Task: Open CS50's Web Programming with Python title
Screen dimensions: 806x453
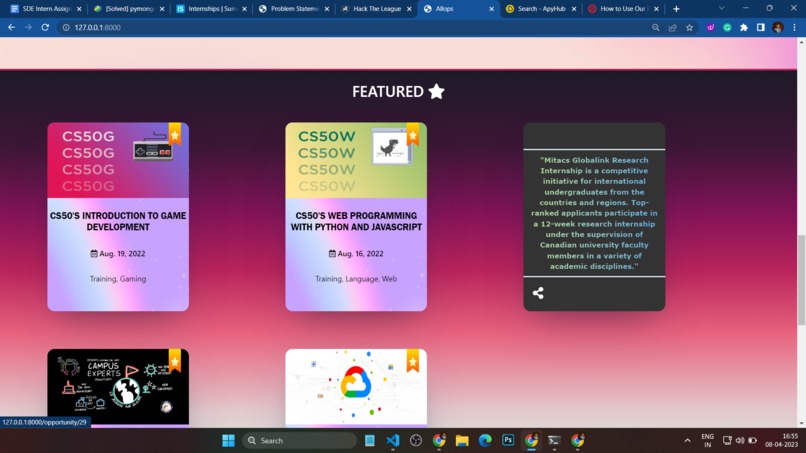Action: click(356, 221)
